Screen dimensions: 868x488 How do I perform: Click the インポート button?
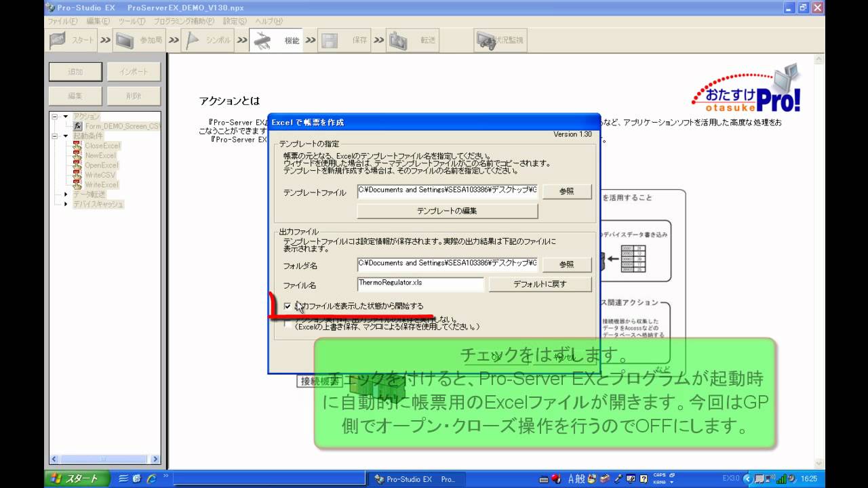[134, 72]
